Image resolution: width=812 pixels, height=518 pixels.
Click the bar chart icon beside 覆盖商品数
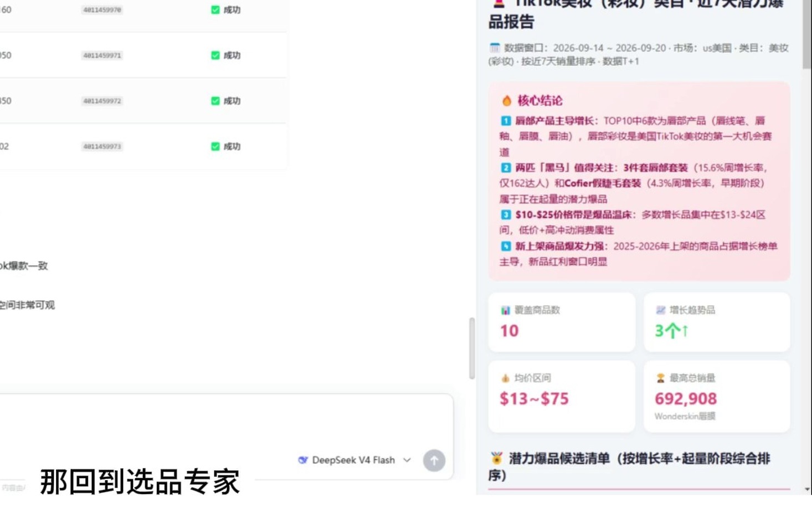tap(505, 310)
